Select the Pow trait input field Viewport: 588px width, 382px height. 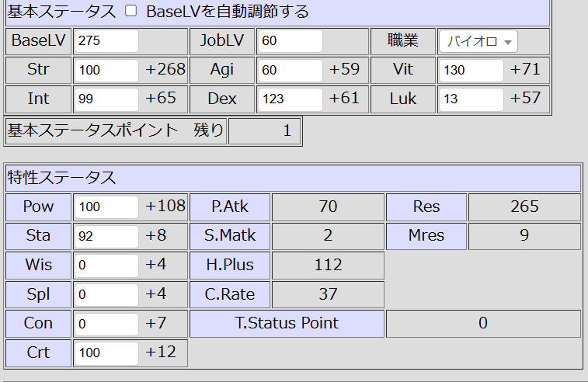[x=106, y=207]
